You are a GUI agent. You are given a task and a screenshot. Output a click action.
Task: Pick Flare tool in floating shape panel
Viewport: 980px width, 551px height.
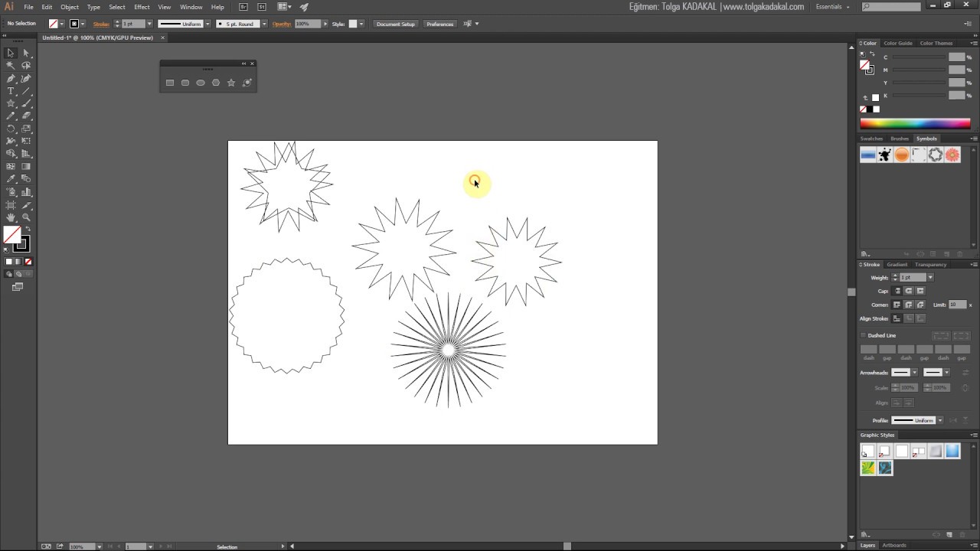(x=247, y=83)
